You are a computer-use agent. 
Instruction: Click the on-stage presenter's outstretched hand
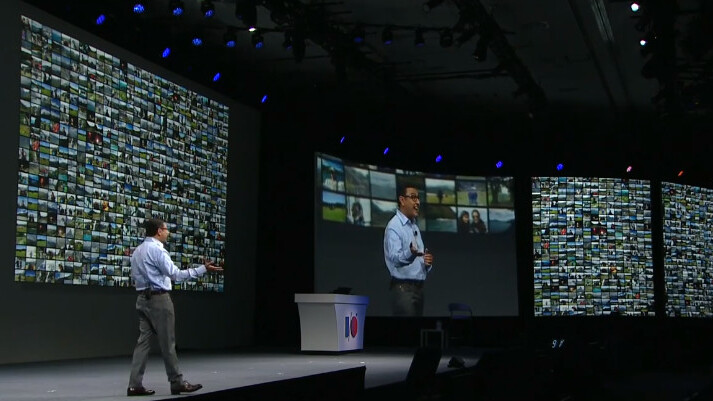click(213, 266)
